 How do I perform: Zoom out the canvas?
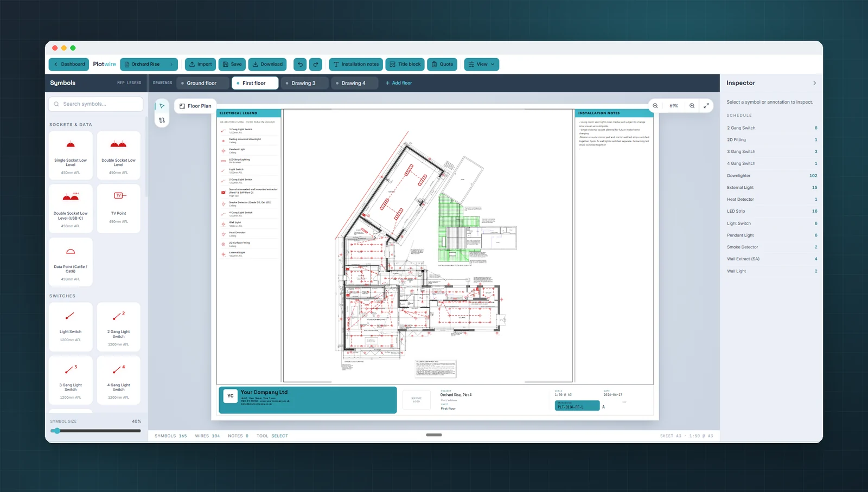click(655, 106)
